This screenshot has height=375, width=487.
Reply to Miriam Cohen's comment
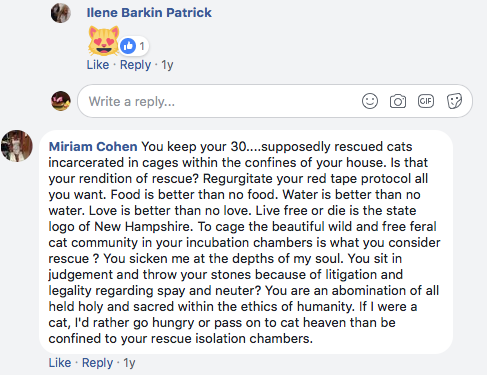(x=97, y=363)
